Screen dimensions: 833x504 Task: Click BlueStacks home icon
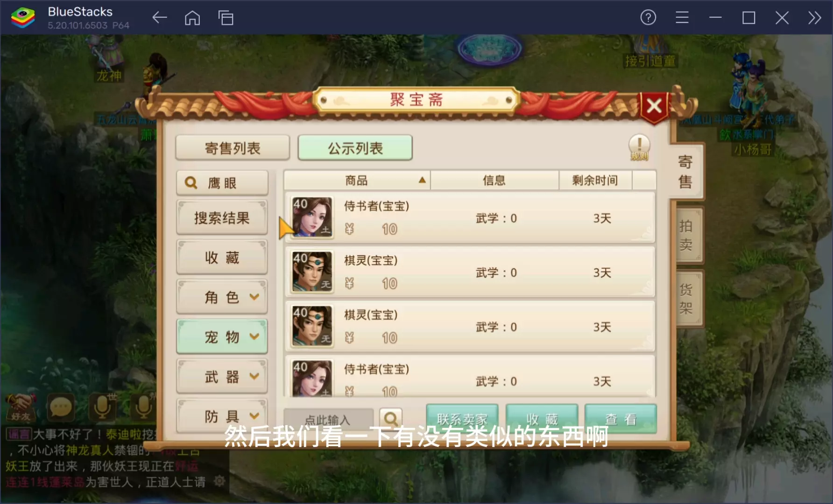(x=192, y=18)
